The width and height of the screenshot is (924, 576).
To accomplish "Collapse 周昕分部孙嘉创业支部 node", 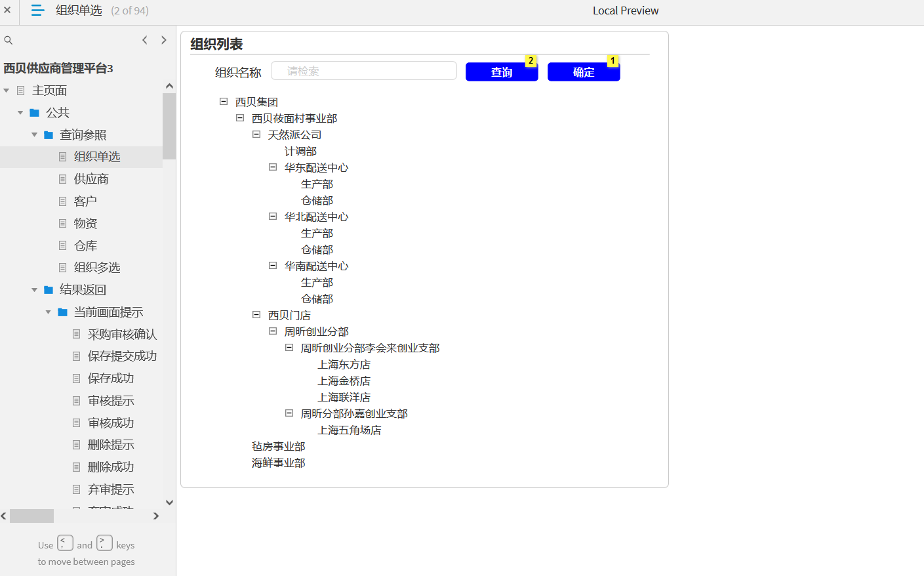I will (x=289, y=413).
